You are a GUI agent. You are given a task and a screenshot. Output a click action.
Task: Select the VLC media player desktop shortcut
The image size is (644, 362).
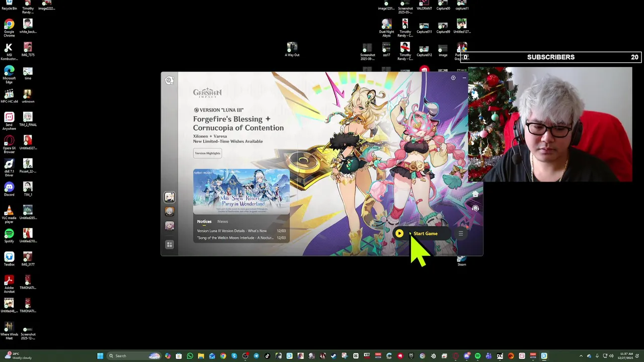click(x=9, y=215)
